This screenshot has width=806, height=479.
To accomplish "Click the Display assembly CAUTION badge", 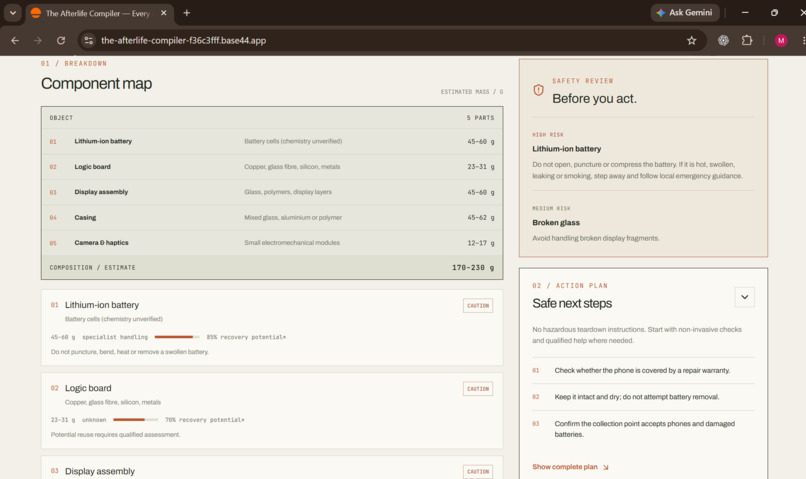I will tap(478, 472).
